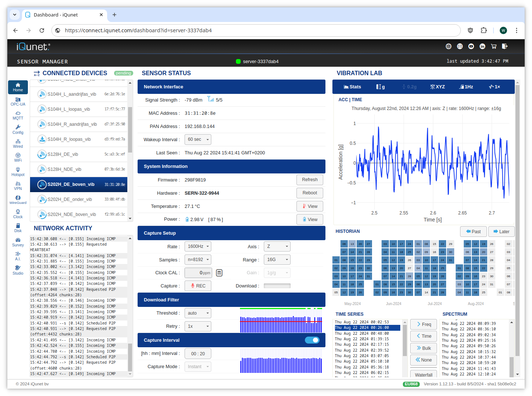532x396 pixels.
Task: Open the Samples n=8192 dropdown
Action: click(x=198, y=260)
